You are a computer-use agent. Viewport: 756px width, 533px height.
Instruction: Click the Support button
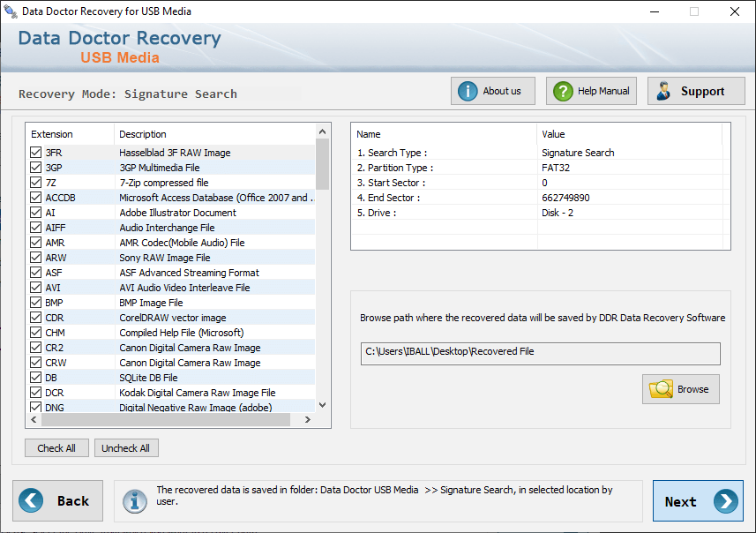696,91
